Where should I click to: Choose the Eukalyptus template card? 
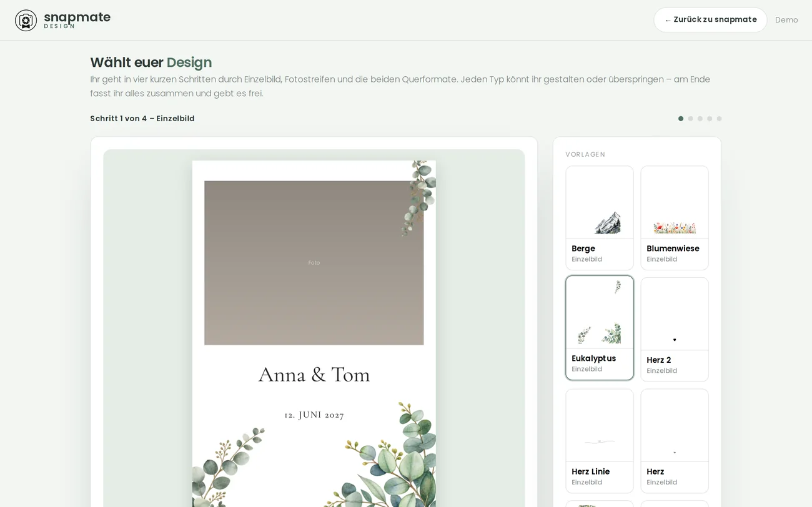pyautogui.click(x=600, y=328)
